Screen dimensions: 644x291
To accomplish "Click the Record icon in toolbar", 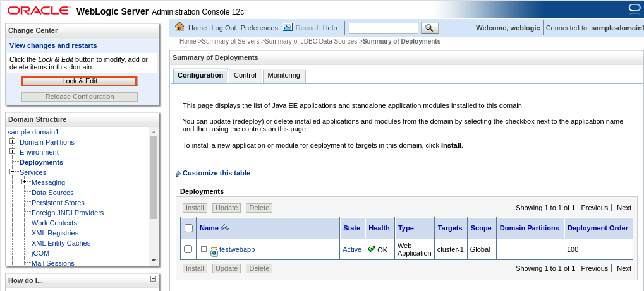I will point(288,27).
